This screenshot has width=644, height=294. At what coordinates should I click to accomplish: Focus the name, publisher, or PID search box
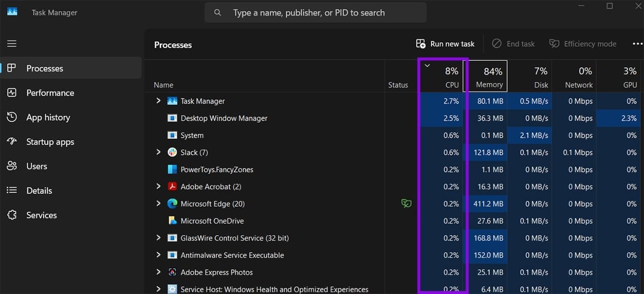tap(315, 13)
